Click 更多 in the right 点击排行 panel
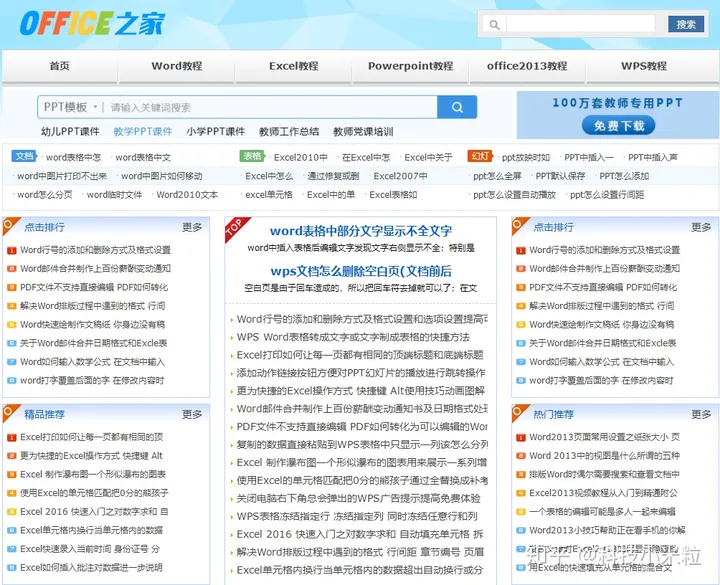 (x=701, y=227)
